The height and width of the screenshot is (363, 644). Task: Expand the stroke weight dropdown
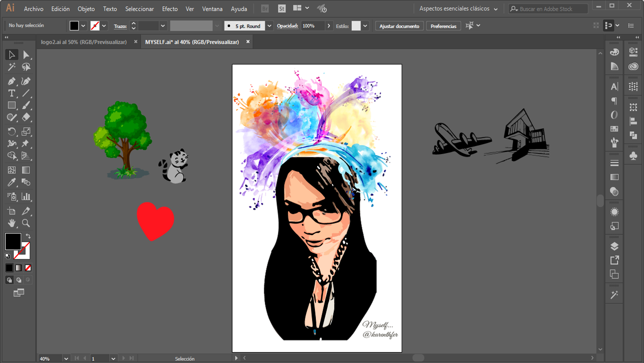pos(163,26)
